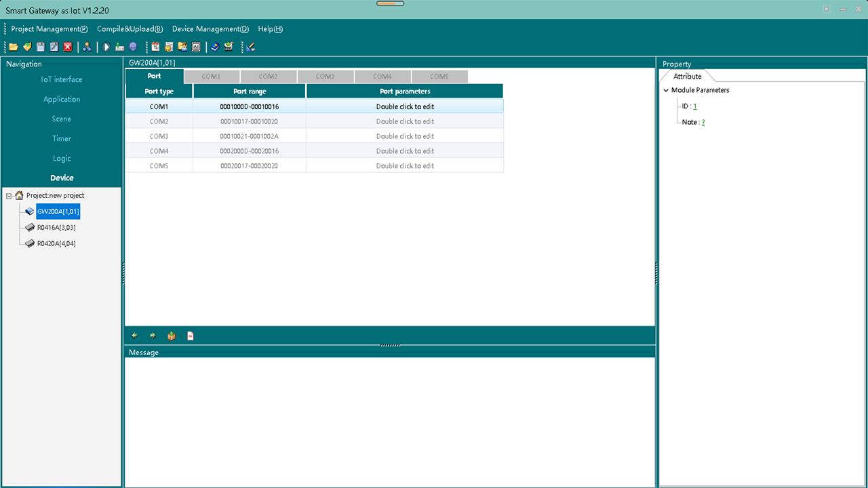868x488 pixels.
Task: Click COM5 row's Double click to edit cell
Action: click(x=405, y=166)
